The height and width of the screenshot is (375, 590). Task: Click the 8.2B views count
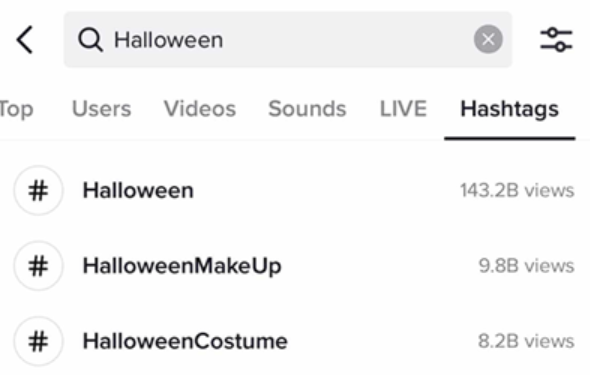point(526,341)
